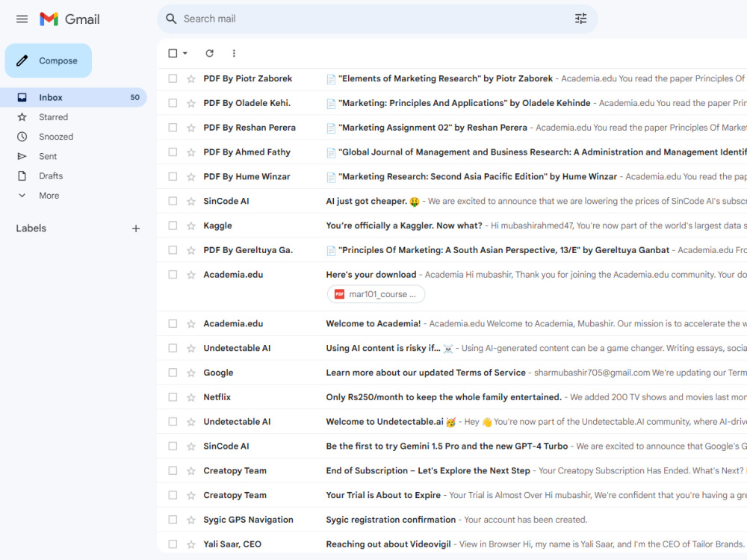747x560 pixels.
Task: Click the Gmail logo
Action: click(x=69, y=19)
